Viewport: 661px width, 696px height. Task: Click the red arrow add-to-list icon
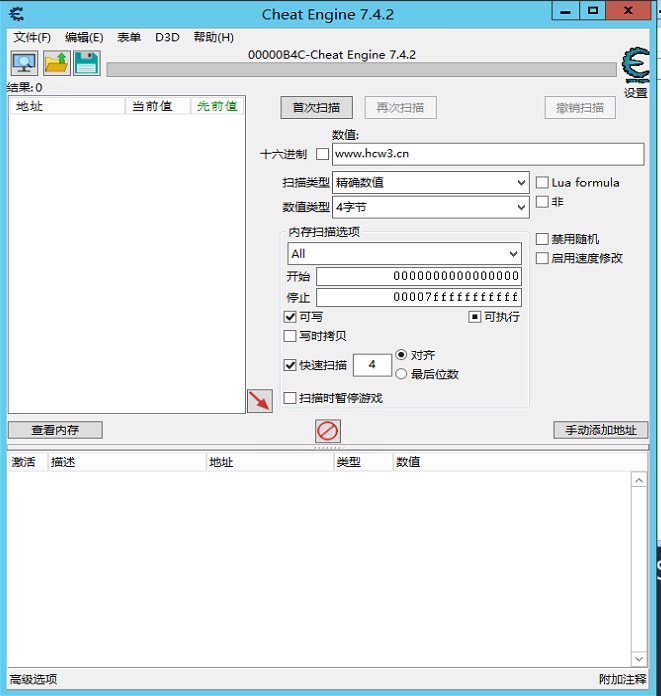click(x=260, y=401)
